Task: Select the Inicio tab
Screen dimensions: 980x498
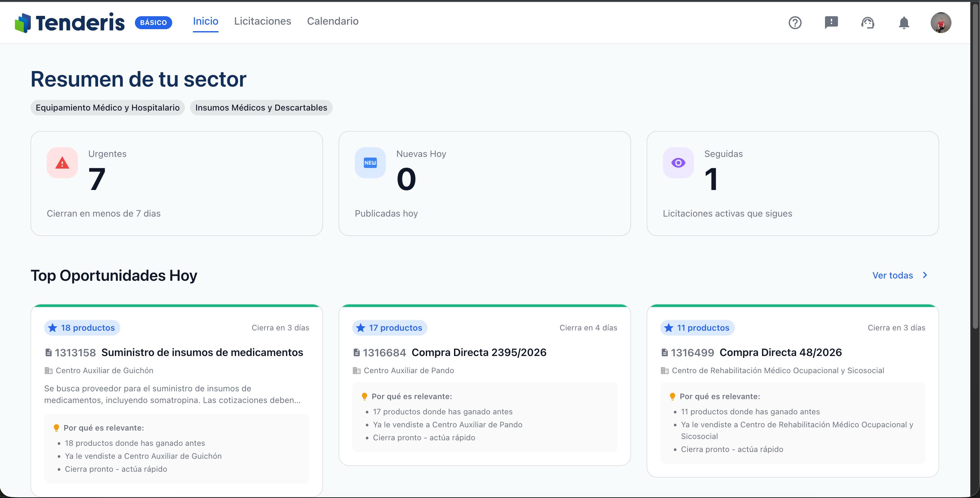Action: [x=205, y=21]
